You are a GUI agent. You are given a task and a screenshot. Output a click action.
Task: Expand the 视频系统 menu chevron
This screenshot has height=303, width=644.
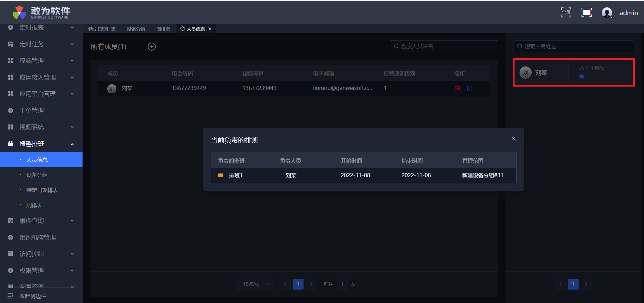click(x=72, y=127)
